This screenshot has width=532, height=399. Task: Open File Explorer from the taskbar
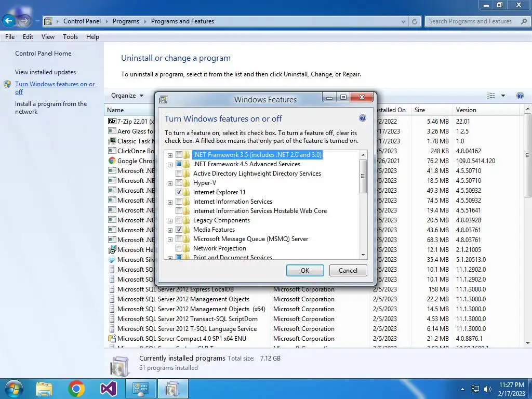pos(44,389)
